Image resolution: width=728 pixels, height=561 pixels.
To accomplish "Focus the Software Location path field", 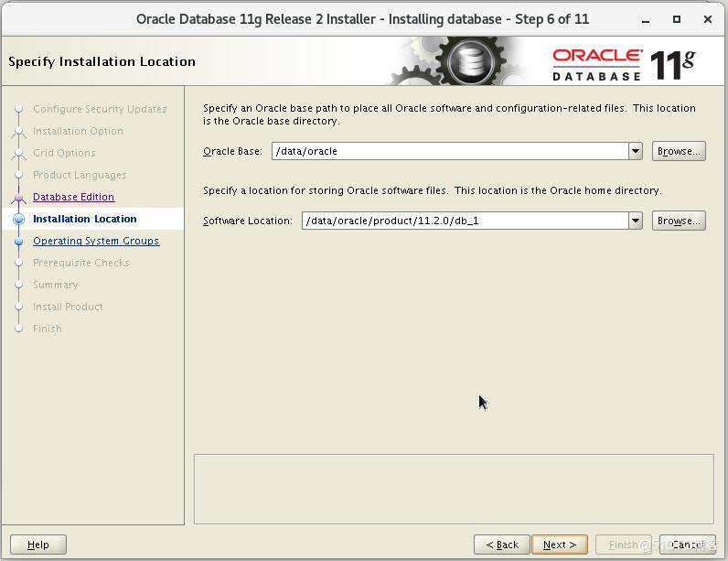I will [x=466, y=221].
